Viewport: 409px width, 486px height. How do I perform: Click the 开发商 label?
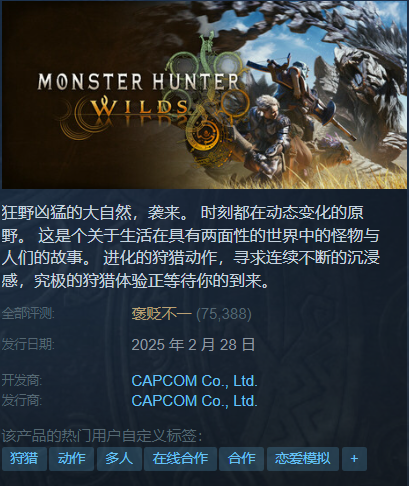click(x=22, y=380)
